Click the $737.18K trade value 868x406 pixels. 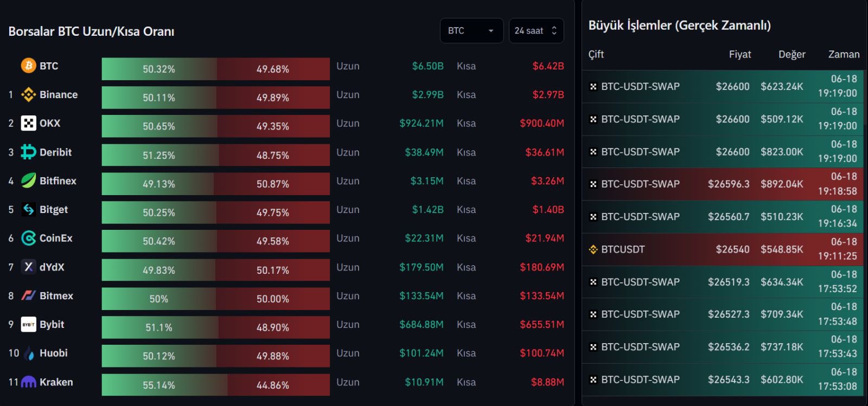[x=782, y=346]
